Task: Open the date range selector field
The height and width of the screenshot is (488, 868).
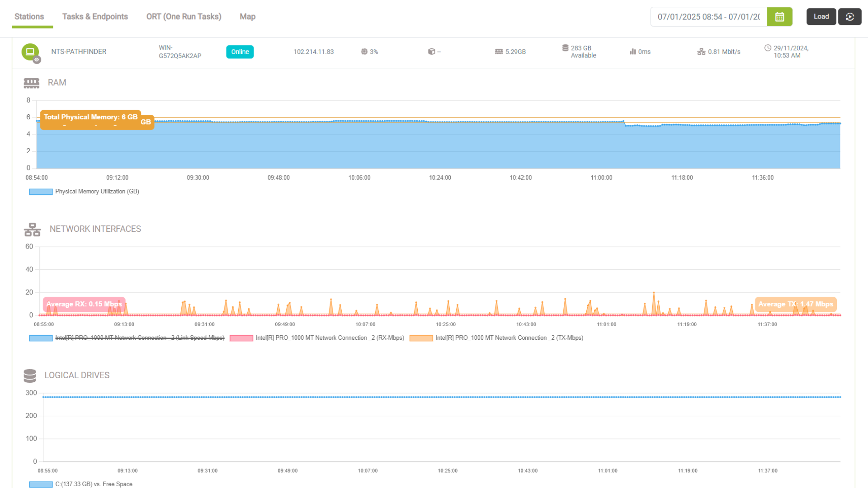Action: [x=708, y=16]
